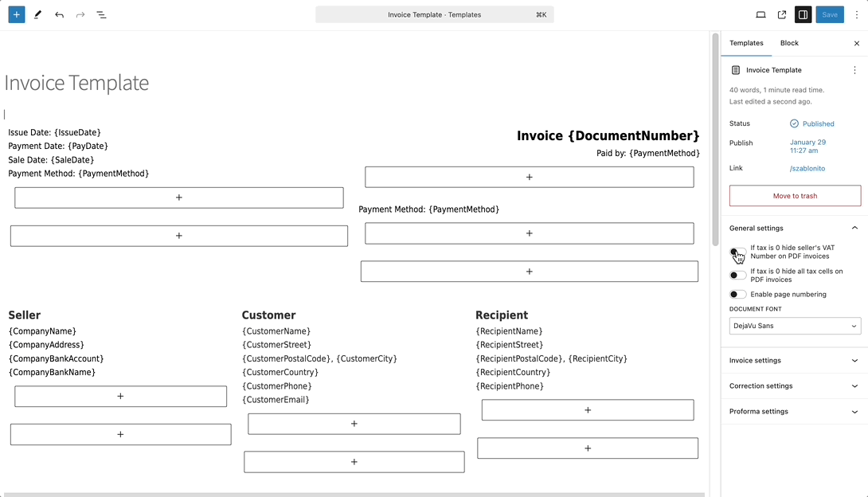Screen dimensions: 868x497
Task: Select the Paid by: {PaymentMethod} line
Action: tap(647, 153)
